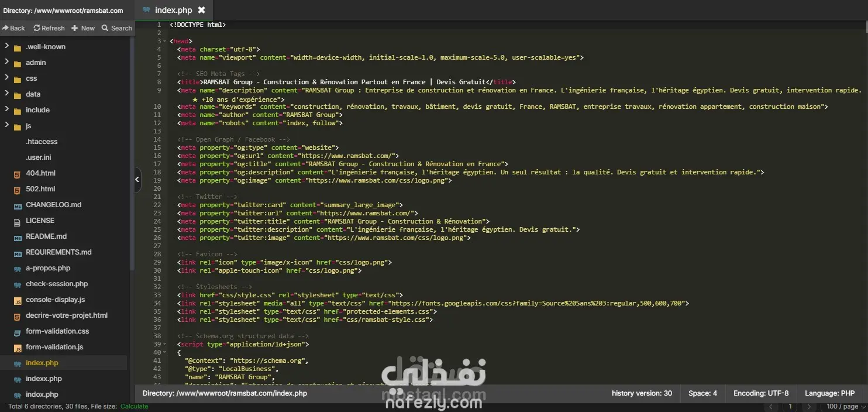Open console-display.js from the file list
This screenshot has width=868, height=412.
click(x=56, y=300)
